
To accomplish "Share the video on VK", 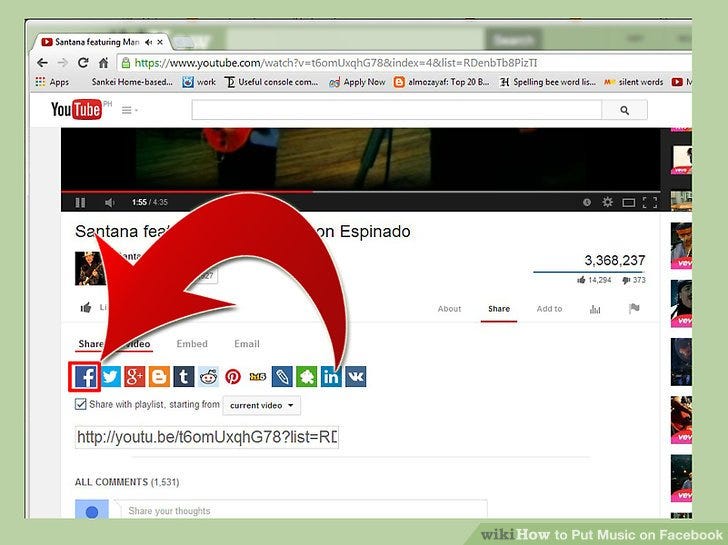I will [356, 376].
